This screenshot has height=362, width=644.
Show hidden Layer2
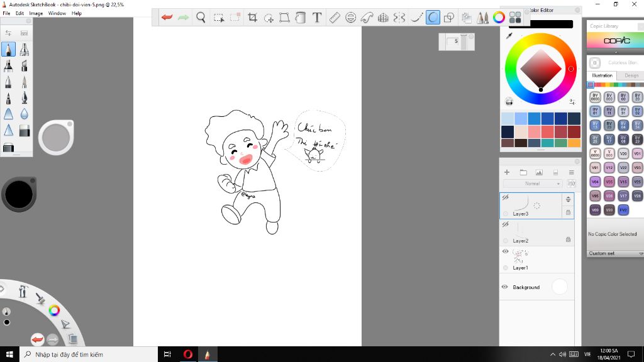pos(506,224)
